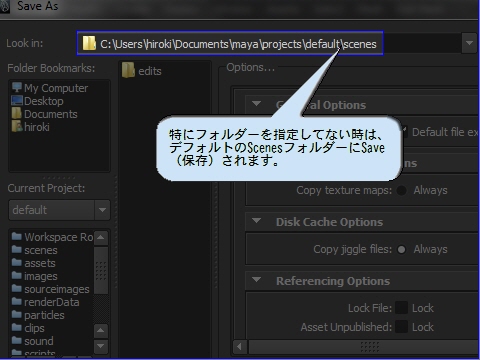480x360 pixels.
Task: Click options panel scroll-left arrow
Action: [239, 347]
